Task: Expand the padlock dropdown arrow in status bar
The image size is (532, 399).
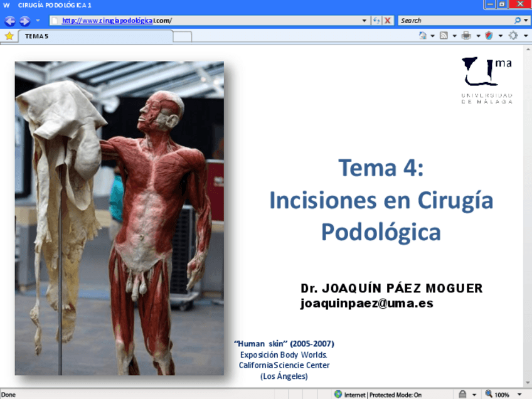Action: click(x=474, y=395)
